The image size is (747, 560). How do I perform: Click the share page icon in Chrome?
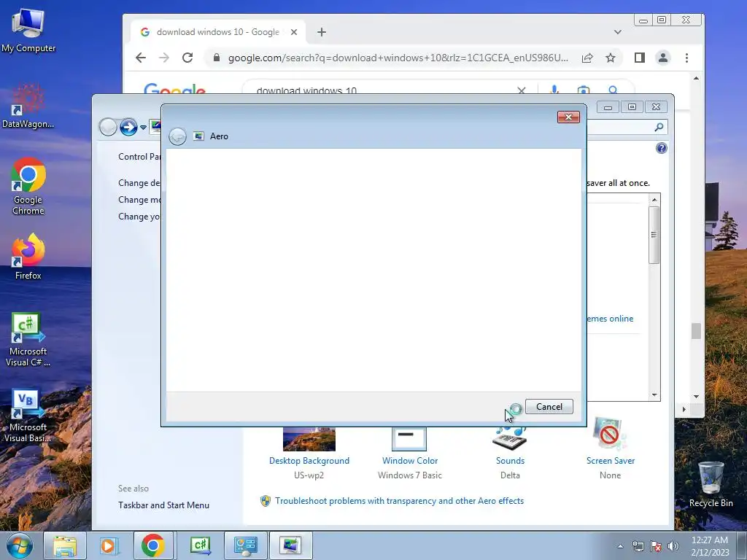coord(587,58)
